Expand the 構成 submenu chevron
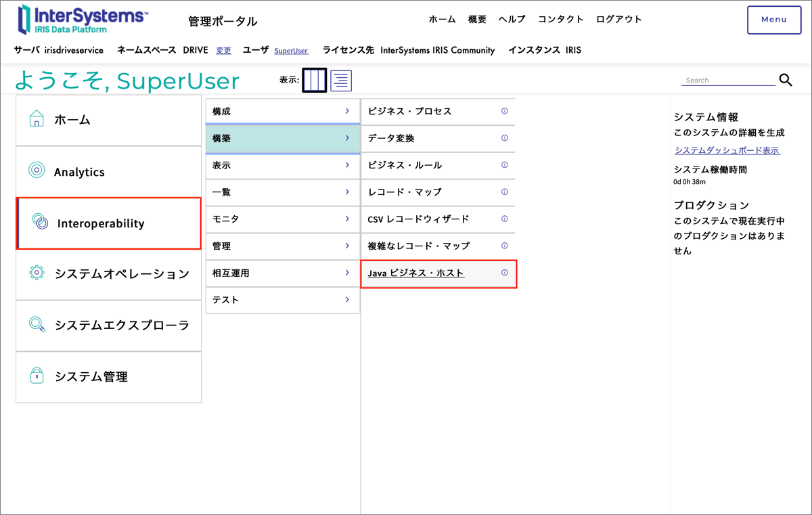 click(x=347, y=111)
